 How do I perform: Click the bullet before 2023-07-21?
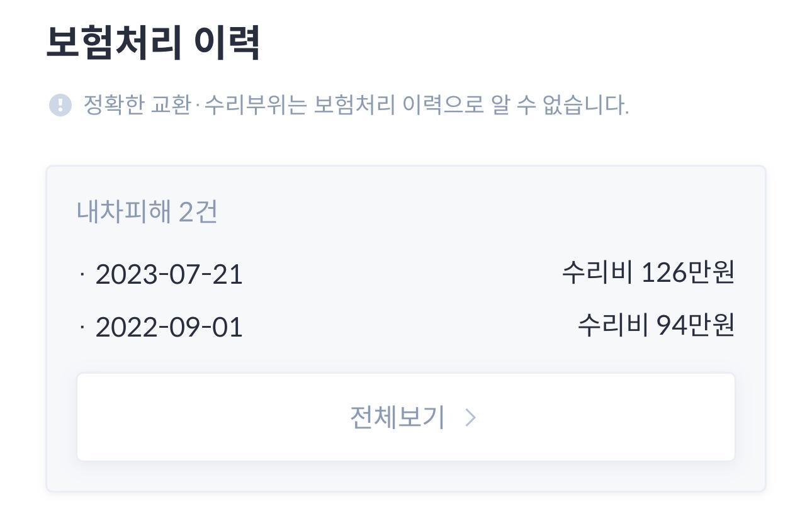(x=82, y=274)
